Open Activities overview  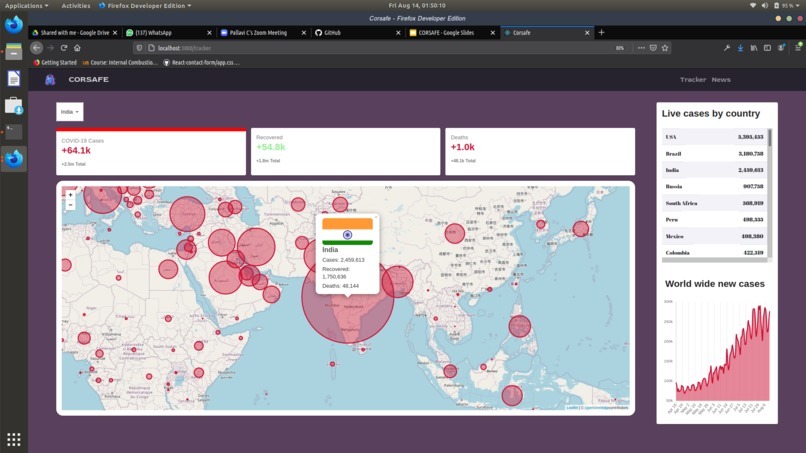coord(76,6)
